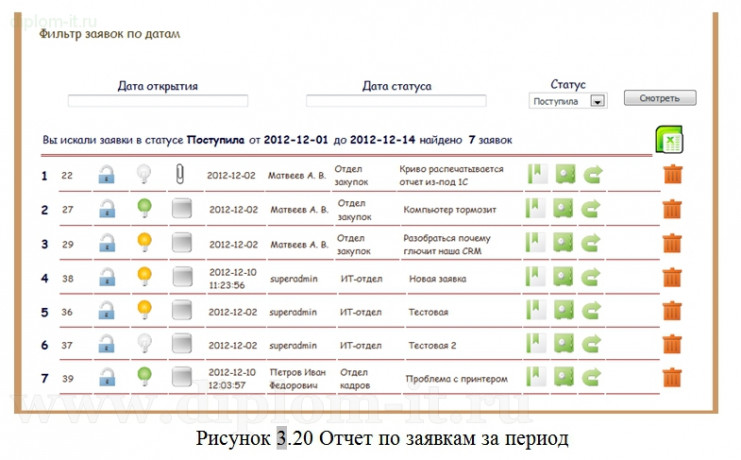Click the department "Отдел кадров"

pos(355,379)
